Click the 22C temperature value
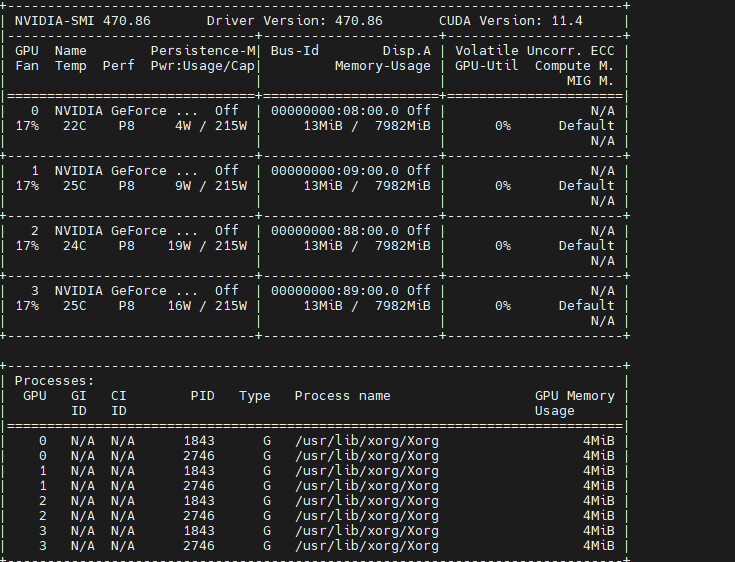 click(x=75, y=126)
